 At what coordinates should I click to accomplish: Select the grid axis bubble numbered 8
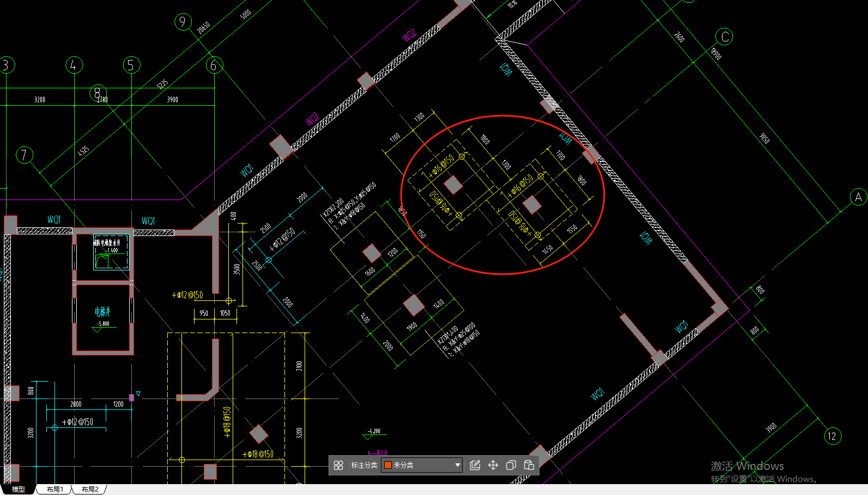98,93
